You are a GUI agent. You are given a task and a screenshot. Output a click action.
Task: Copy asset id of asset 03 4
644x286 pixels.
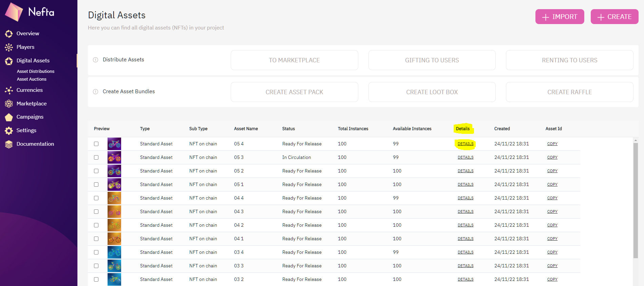tap(552, 252)
